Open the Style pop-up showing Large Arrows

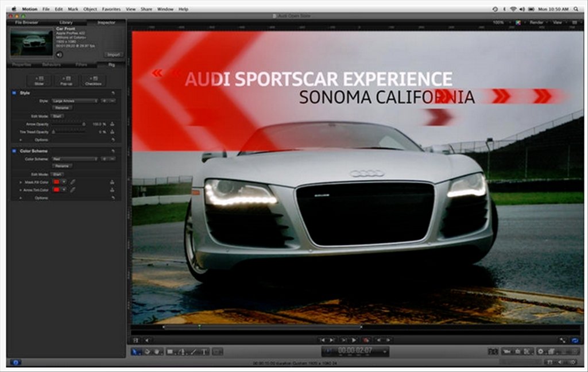[x=75, y=101]
